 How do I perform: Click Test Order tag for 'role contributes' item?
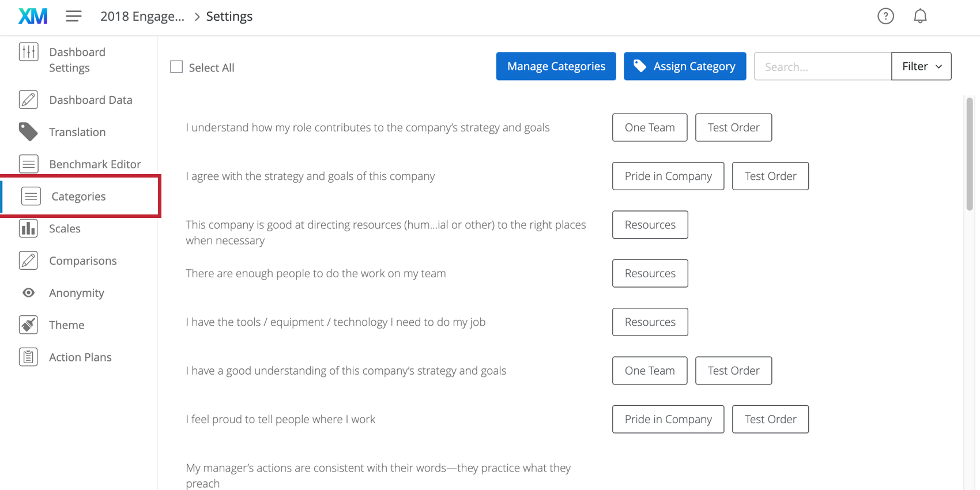(733, 127)
